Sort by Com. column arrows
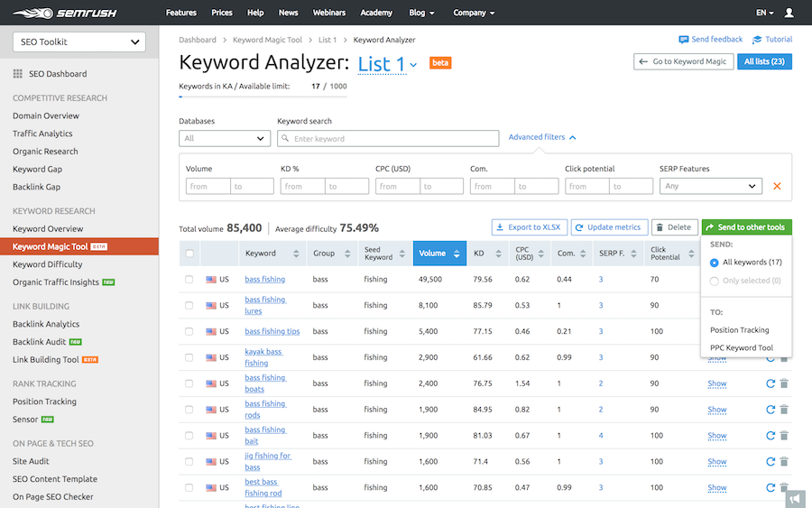Screen dimensions: 812x508 click(x=583, y=254)
